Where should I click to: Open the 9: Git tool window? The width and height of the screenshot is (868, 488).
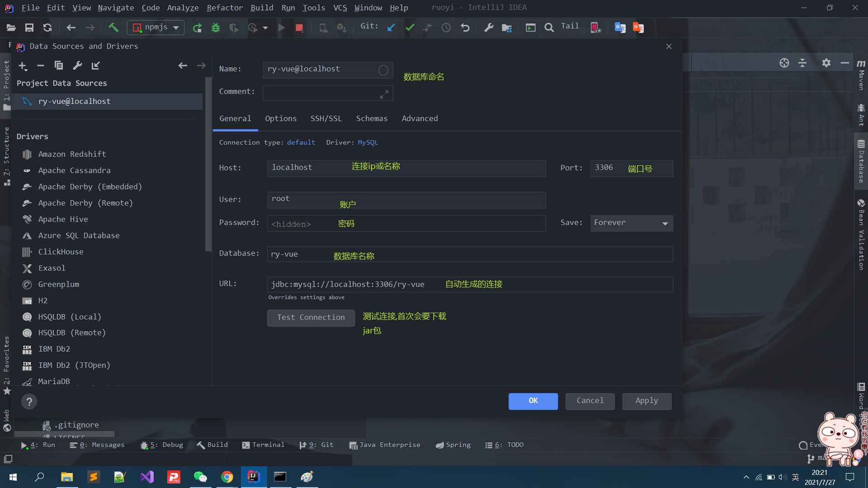click(x=316, y=445)
